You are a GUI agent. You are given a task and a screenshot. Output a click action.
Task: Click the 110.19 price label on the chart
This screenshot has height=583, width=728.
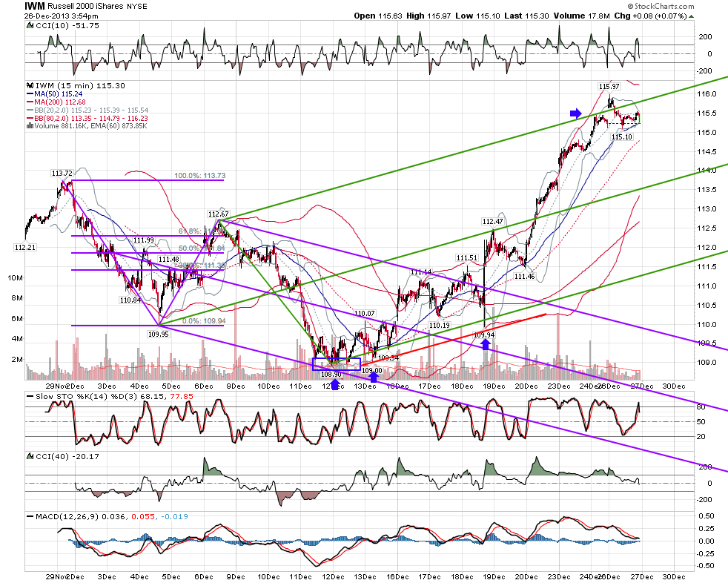[x=439, y=325]
